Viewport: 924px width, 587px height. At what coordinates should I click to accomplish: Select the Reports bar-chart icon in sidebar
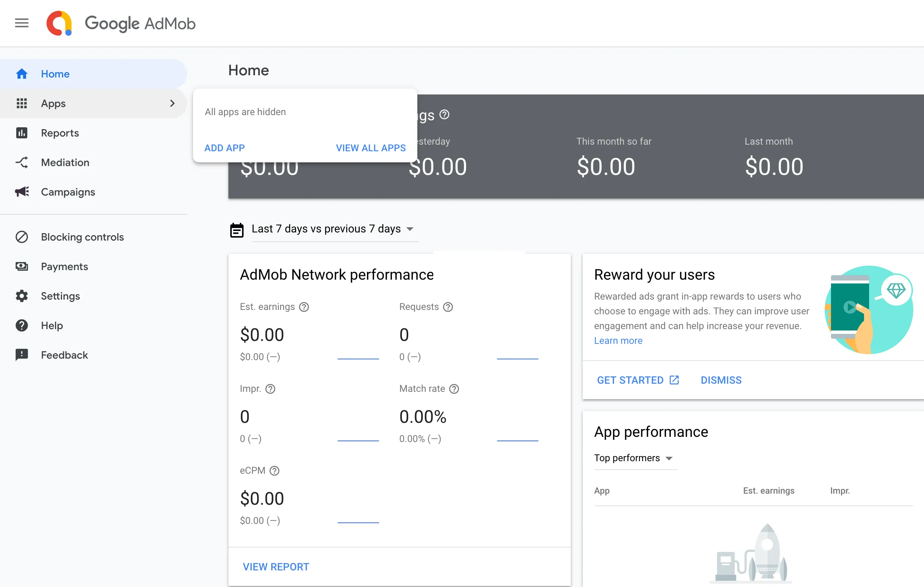pyautogui.click(x=22, y=133)
